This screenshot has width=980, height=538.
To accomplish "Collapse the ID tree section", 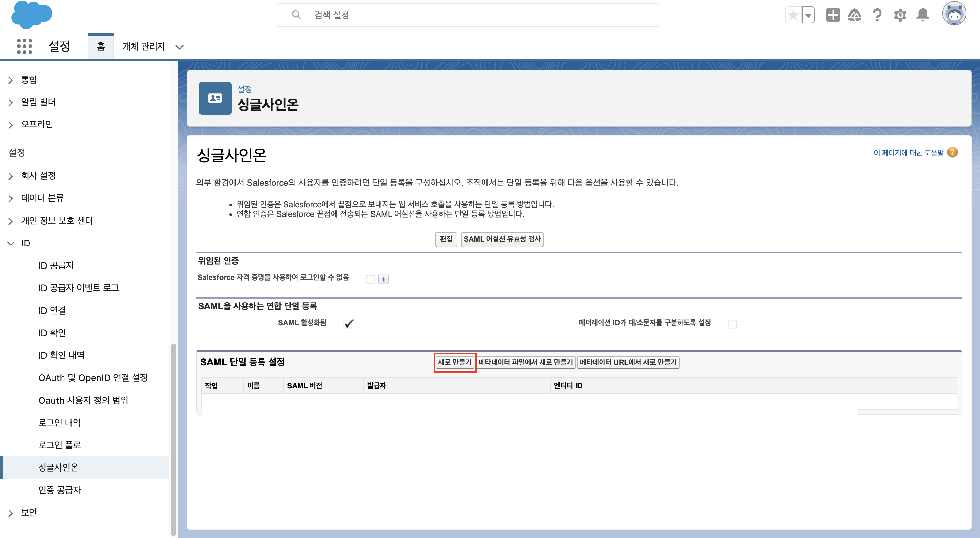I will [11, 243].
